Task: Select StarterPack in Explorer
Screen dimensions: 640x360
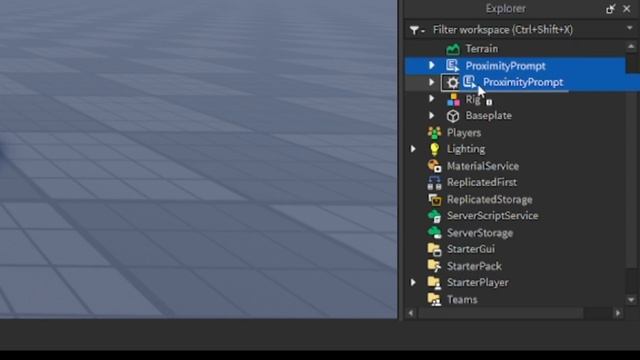Action: click(474, 266)
